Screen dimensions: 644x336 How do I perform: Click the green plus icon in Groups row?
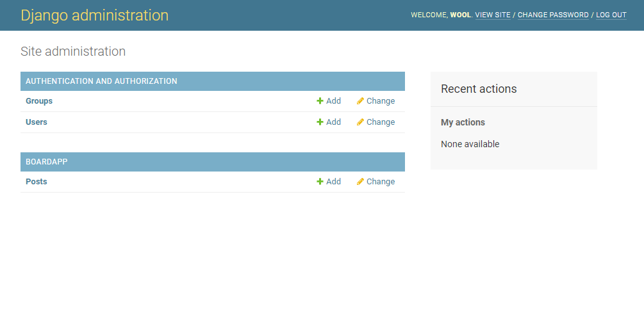point(320,101)
